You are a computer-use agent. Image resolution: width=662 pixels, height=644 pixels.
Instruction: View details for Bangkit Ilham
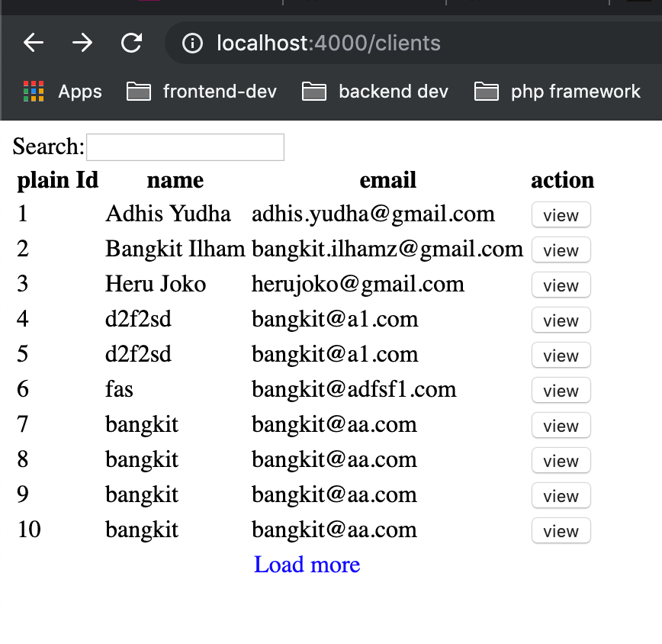tap(561, 250)
